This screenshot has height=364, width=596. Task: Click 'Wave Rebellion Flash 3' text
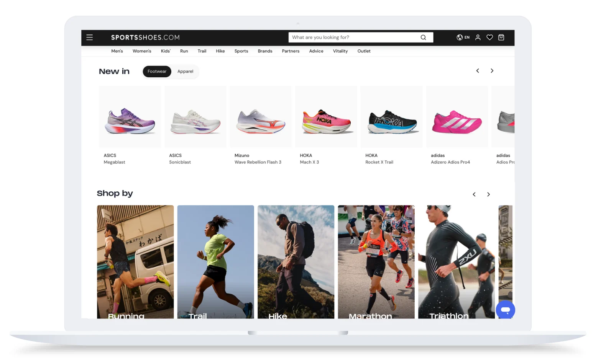click(258, 162)
